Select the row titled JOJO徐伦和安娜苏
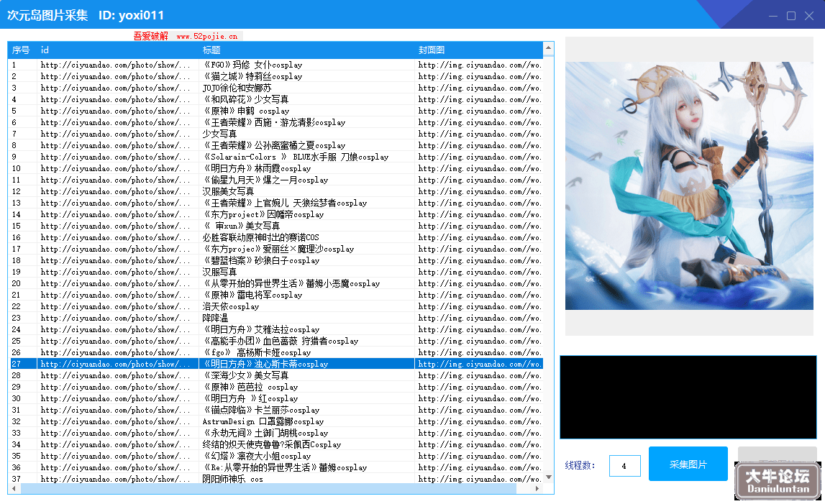825x504 pixels. point(275,88)
